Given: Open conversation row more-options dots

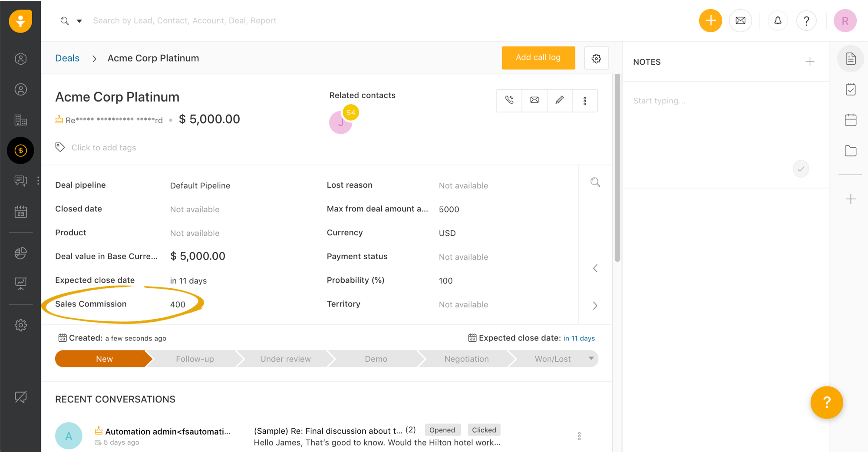Looking at the screenshot, I should tap(579, 436).
